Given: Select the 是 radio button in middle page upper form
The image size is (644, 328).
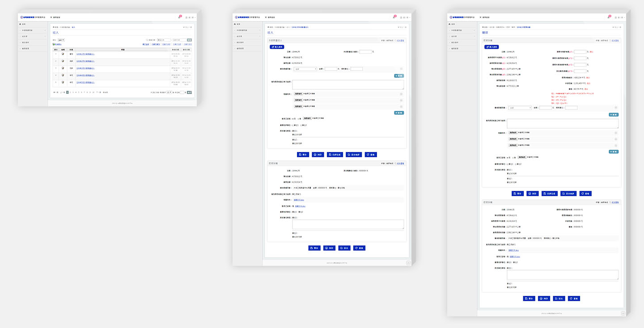Looking at the screenshot, I should [293, 118].
